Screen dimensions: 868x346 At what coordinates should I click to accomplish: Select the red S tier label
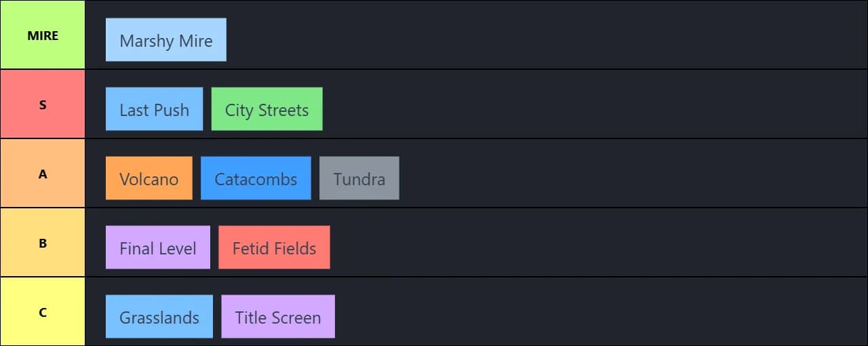(43, 104)
